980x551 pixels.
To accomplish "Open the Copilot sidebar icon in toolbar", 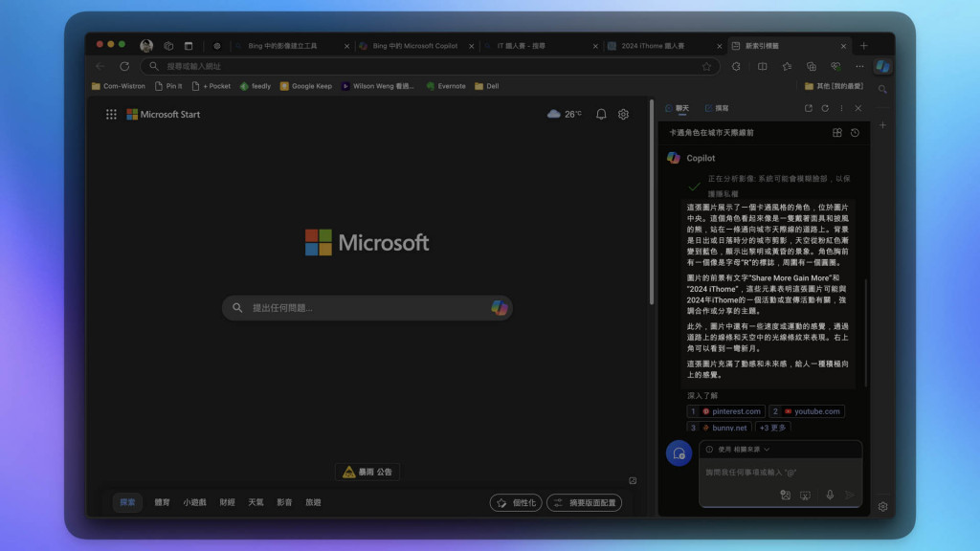I will coord(882,66).
